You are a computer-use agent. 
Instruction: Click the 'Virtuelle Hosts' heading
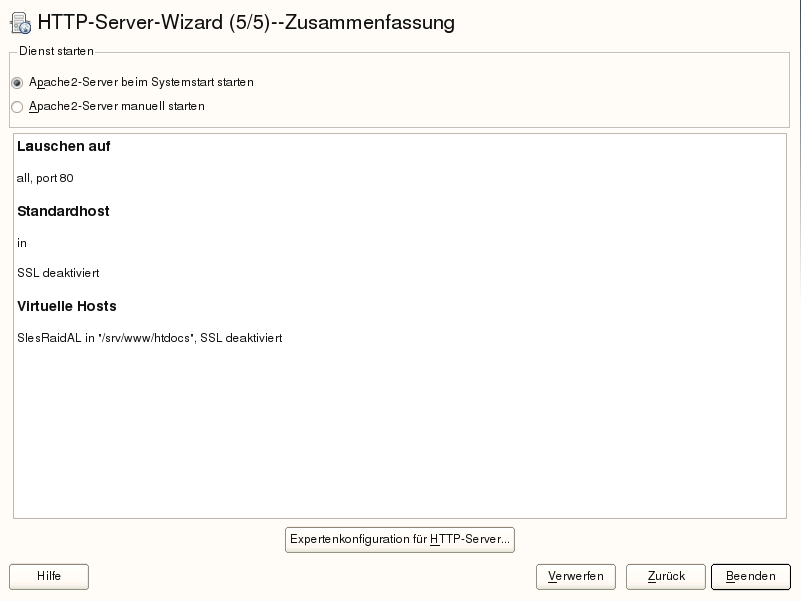coord(67,306)
